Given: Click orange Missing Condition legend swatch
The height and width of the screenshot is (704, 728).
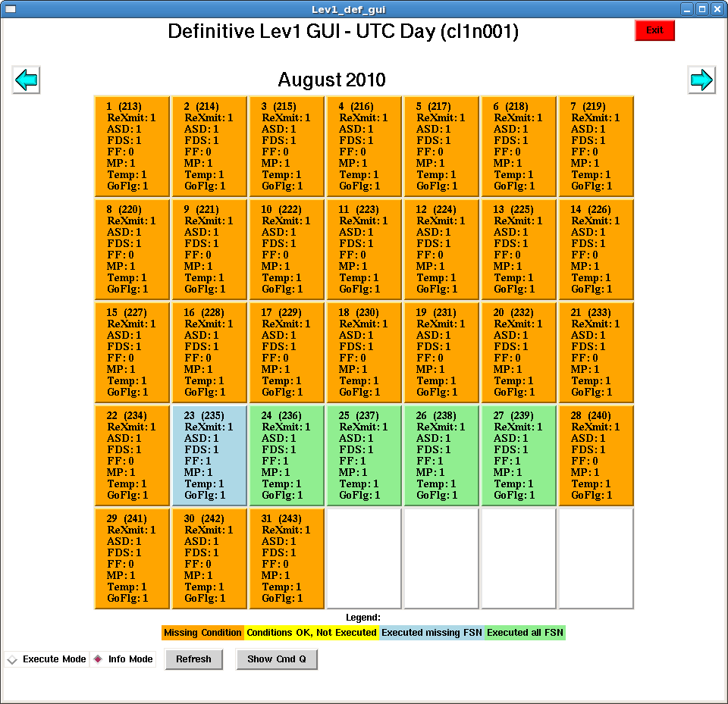Looking at the screenshot, I should [202, 633].
